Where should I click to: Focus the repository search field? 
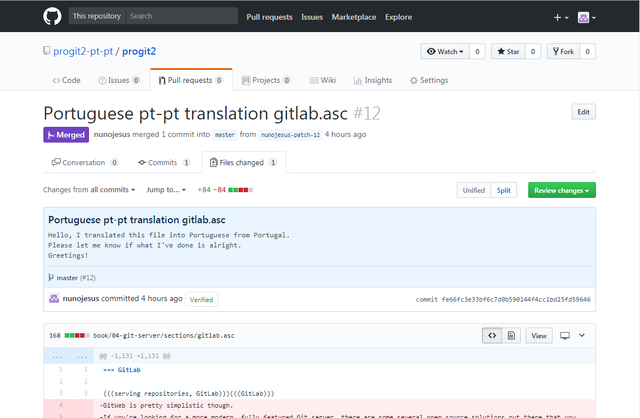point(182,16)
